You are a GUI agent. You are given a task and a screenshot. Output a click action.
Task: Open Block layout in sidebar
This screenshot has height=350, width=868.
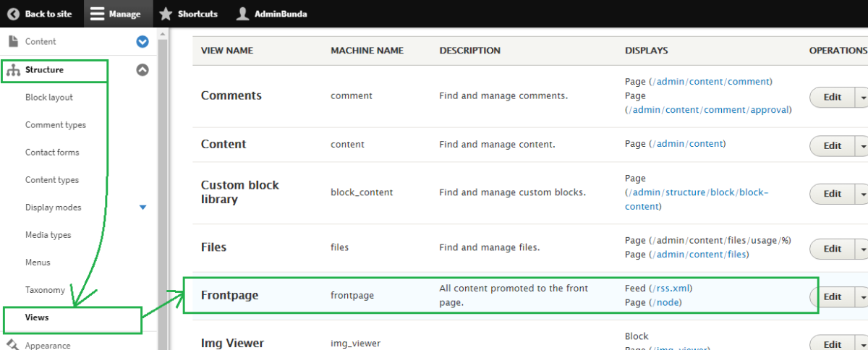pos(49,98)
